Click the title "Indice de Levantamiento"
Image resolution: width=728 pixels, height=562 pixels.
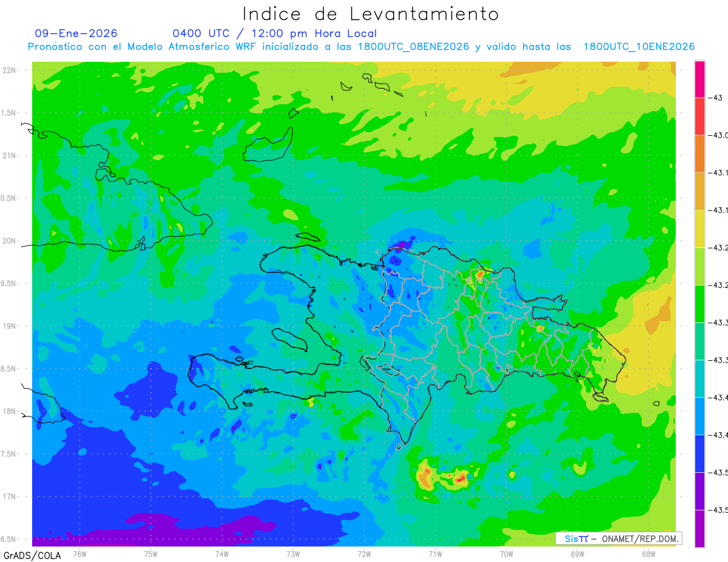pos(371,13)
